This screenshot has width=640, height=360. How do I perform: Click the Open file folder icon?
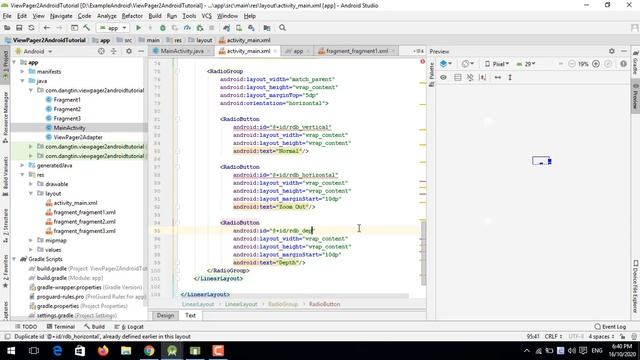point(7,28)
